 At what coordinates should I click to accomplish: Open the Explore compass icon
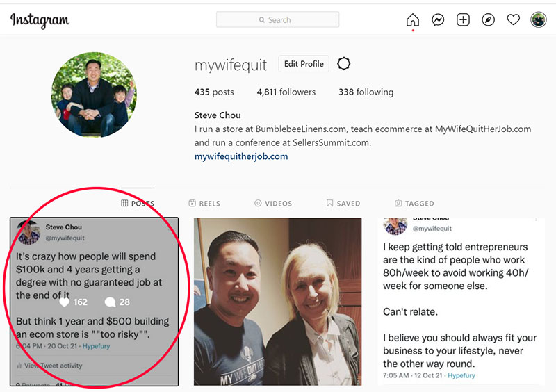point(488,20)
